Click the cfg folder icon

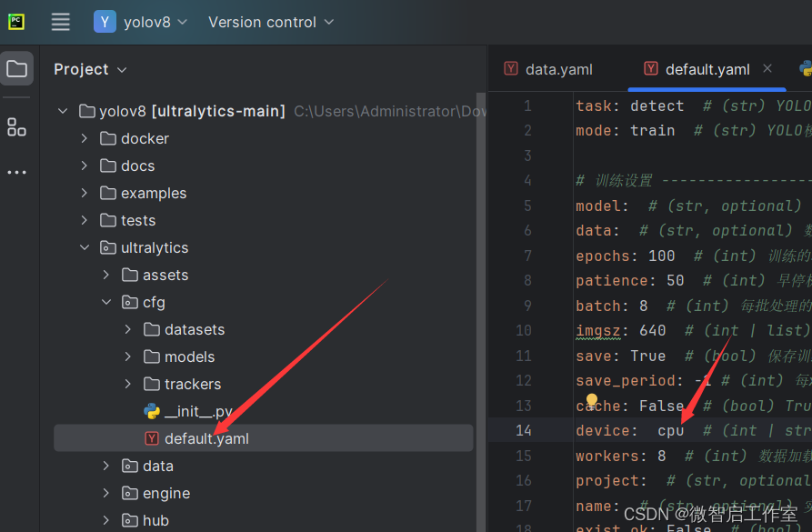point(129,302)
